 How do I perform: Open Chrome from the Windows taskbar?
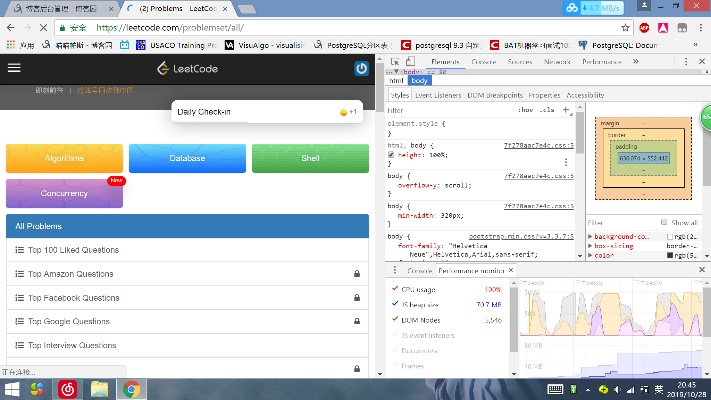(131, 389)
